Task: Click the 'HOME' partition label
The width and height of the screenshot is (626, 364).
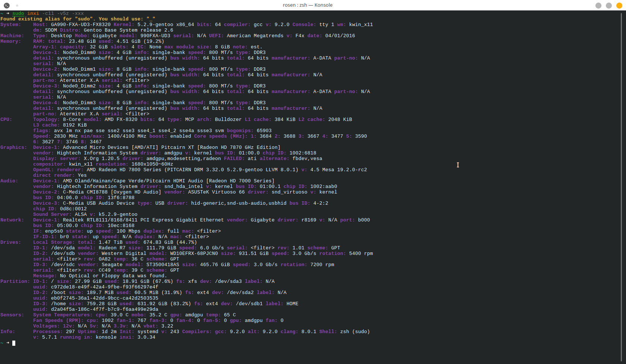Action: coord(293,304)
